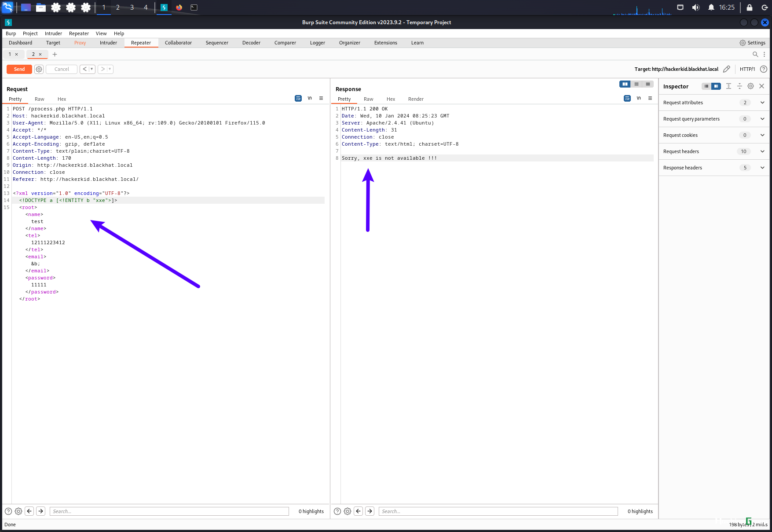The image size is (772, 532).
Task: Search Repeater tabs magnifier icon
Action: point(755,54)
